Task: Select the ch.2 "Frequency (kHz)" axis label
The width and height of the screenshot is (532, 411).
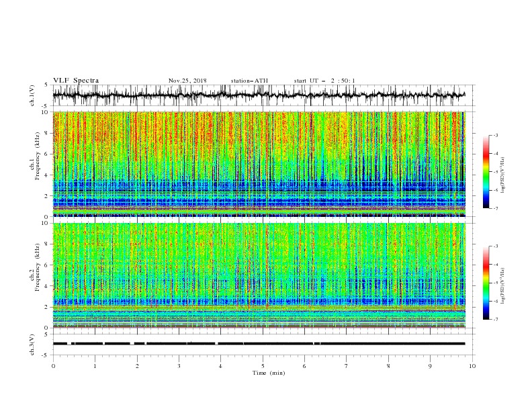Action: pyautogui.click(x=37, y=267)
